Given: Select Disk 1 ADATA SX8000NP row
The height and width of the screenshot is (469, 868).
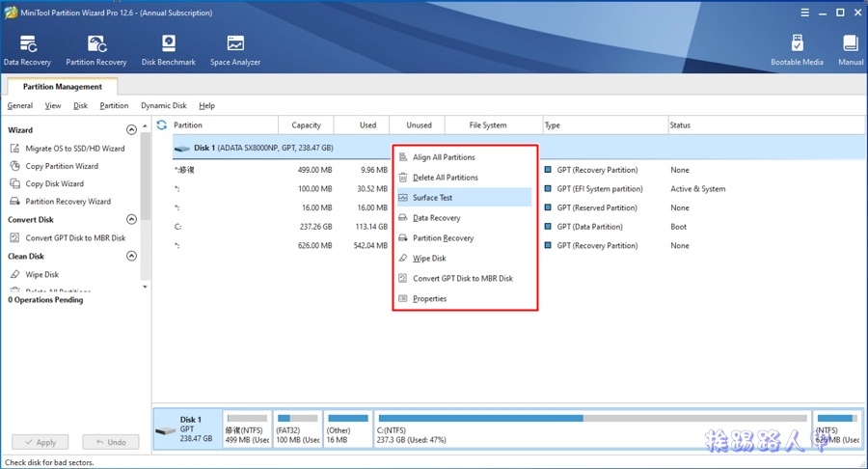Looking at the screenshot, I should 518,148.
